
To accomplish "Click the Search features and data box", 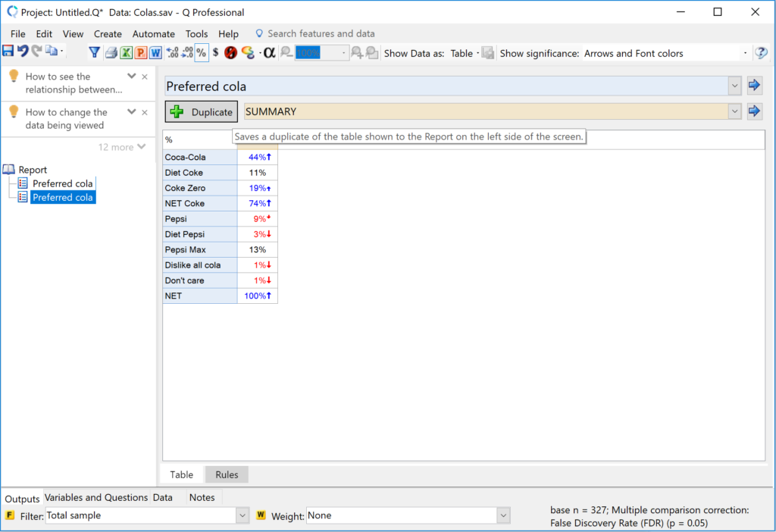I will pos(321,33).
